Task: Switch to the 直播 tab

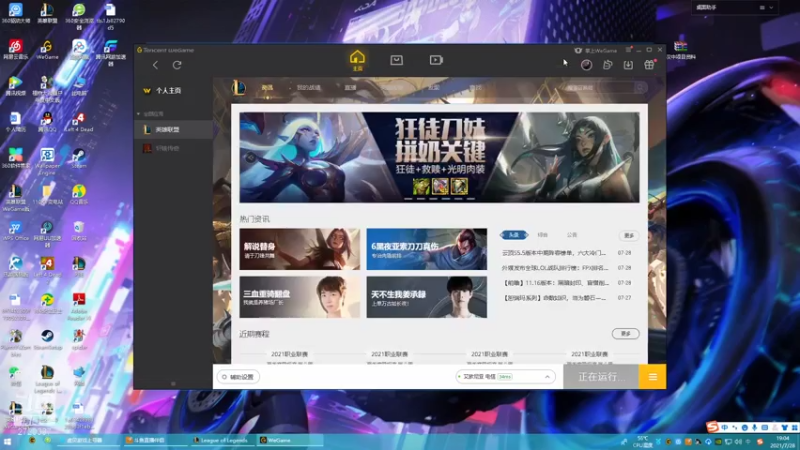Action: point(351,88)
